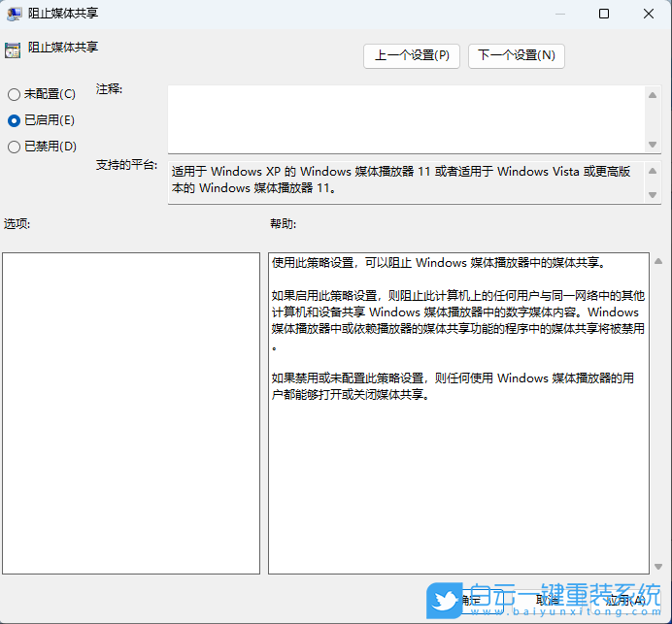Screen dimensions: 672x624
Task: Close the 阻止媒体共享 dialog
Action: tap(649, 14)
